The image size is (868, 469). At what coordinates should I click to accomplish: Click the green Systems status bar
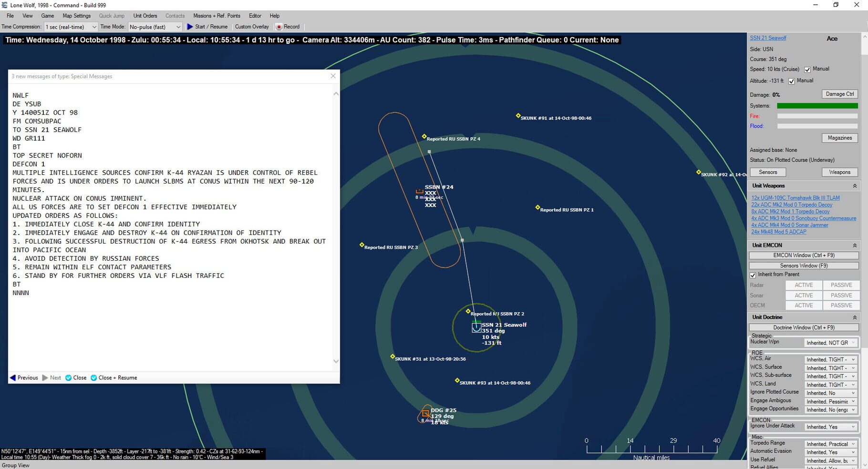click(x=817, y=106)
